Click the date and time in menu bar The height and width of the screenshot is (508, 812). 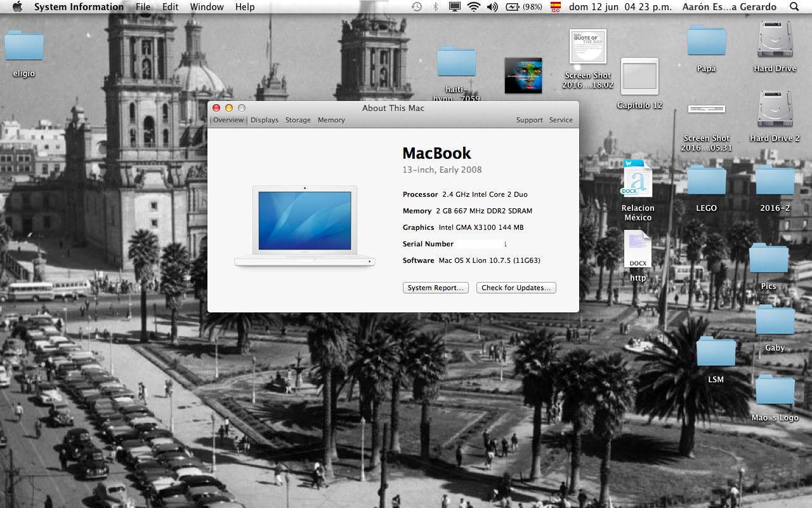click(620, 7)
